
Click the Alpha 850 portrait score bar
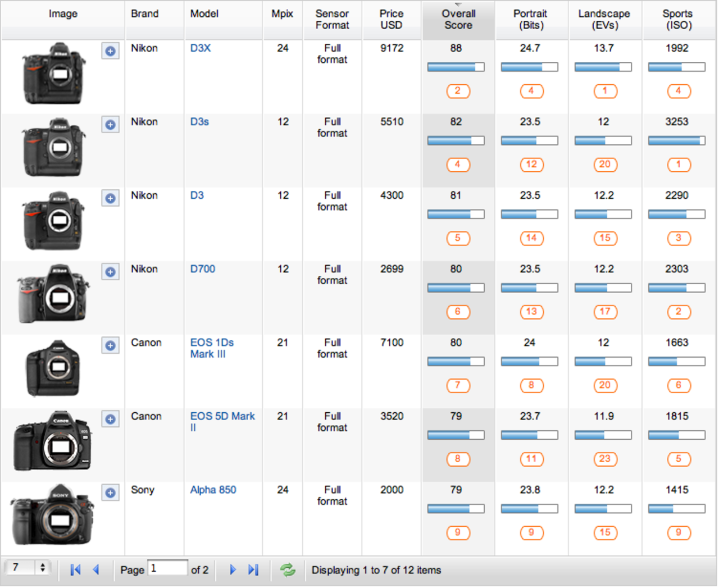coord(530,509)
